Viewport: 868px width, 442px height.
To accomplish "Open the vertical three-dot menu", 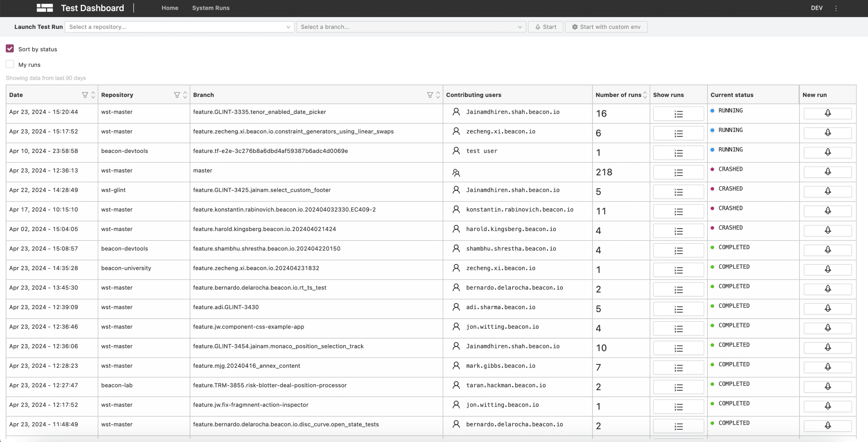I will pos(836,8).
